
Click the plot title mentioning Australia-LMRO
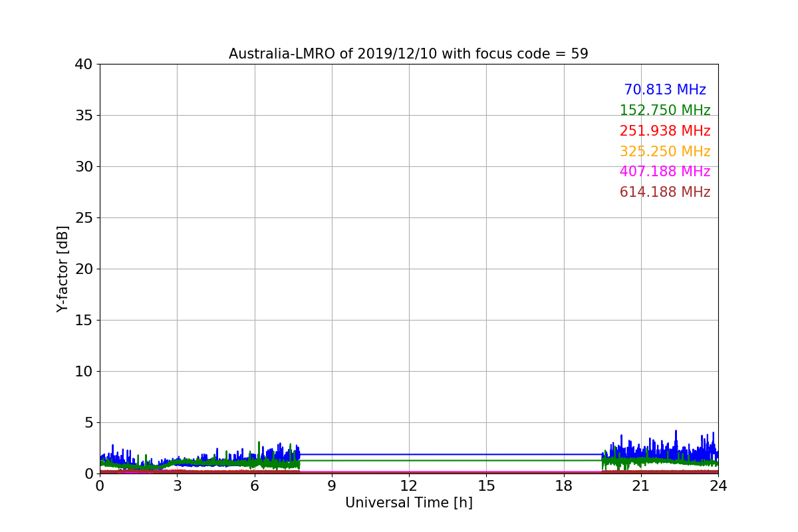[x=408, y=54]
